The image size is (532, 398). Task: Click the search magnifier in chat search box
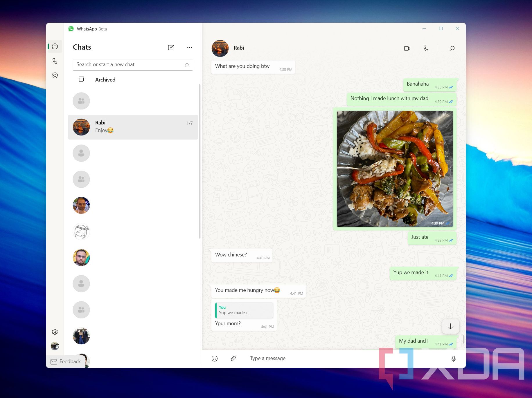(187, 65)
